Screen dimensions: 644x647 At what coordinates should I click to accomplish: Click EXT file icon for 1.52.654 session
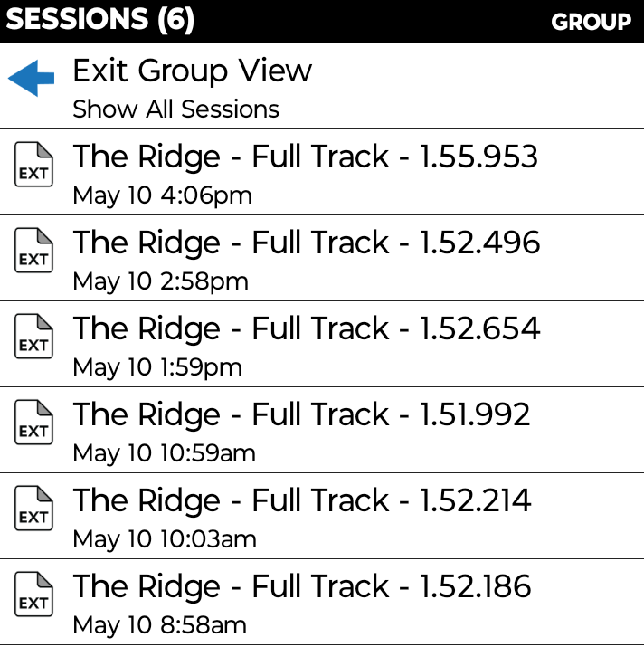coord(33,337)
